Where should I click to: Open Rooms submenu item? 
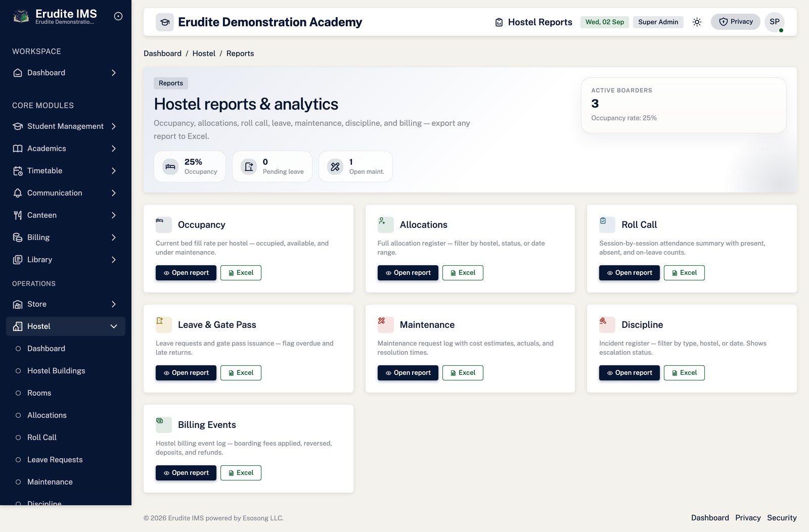click(66, 393)
